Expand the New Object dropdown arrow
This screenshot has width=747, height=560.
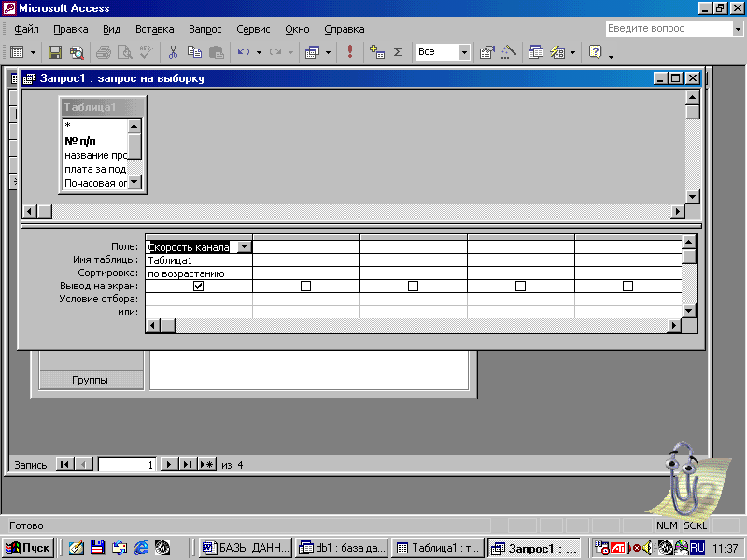pyautogui.click(x=572, y=52)
